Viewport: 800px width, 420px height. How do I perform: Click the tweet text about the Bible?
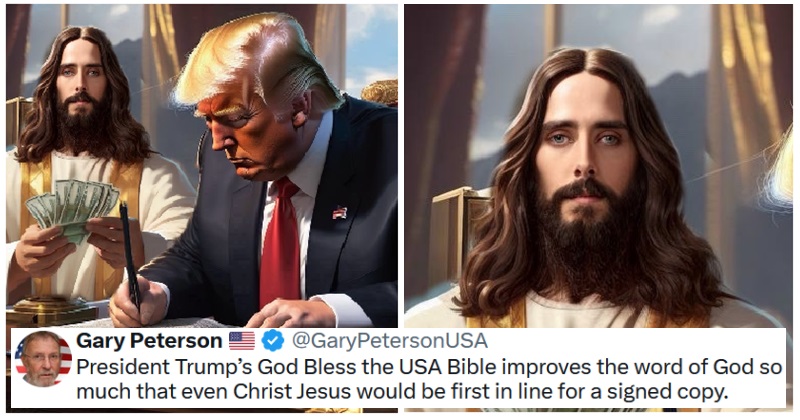(429, 380)
